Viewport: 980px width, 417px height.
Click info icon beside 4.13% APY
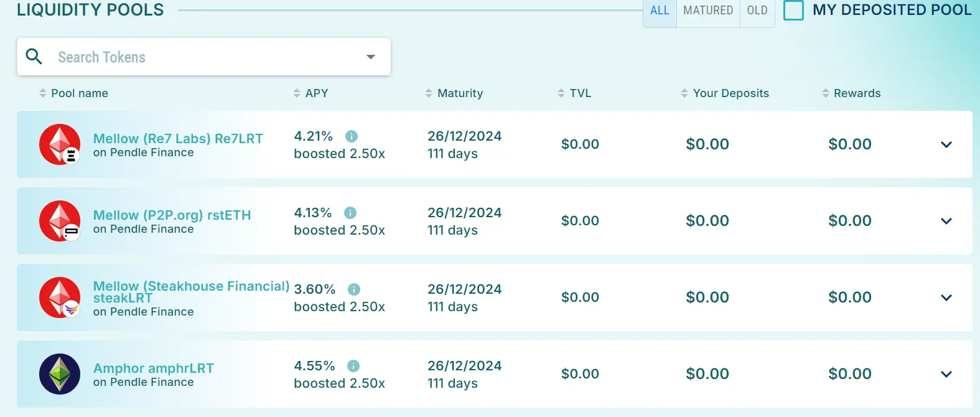tap(350, 213)
